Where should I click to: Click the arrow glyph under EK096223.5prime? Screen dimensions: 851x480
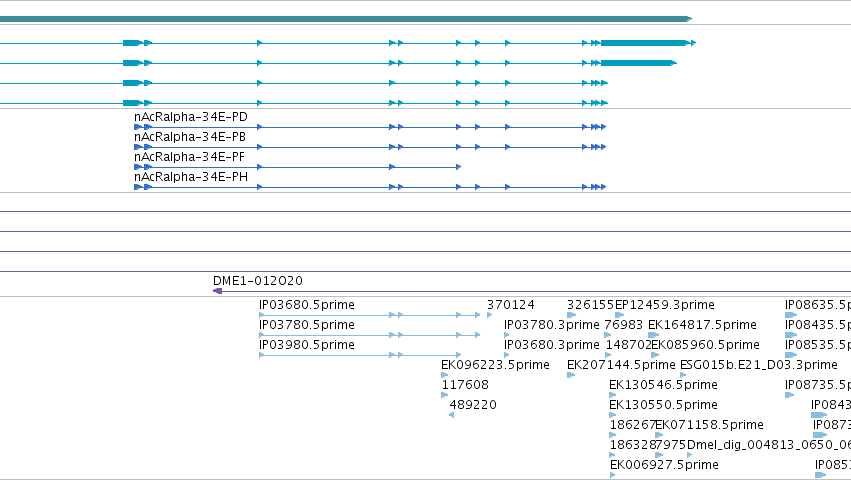[x=444, y=375]
